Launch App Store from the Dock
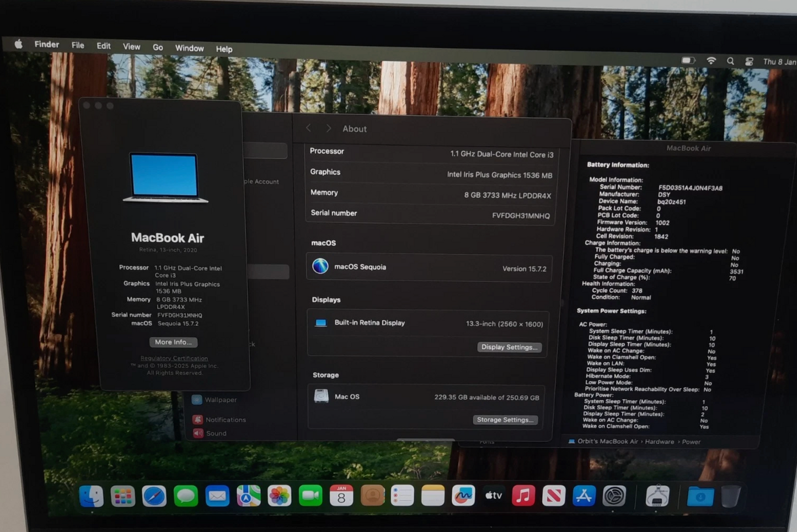The width and height of the screenshot is (797, 532). pos(584,496)
